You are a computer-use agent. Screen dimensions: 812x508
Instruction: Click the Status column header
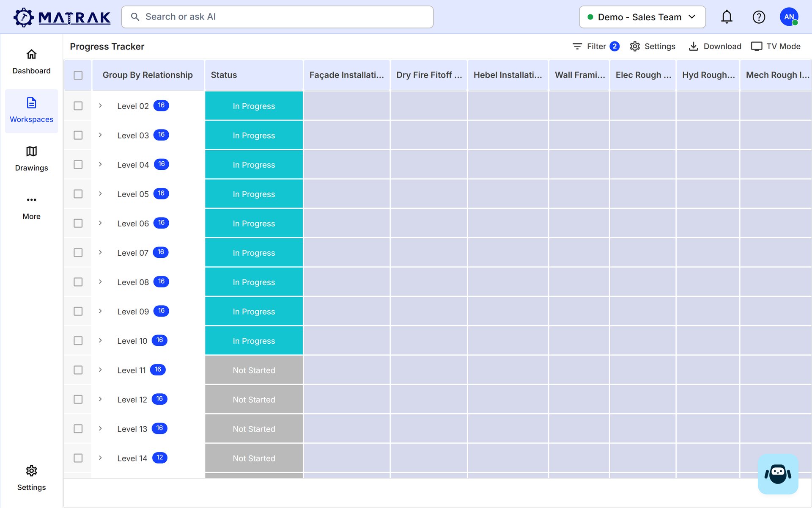pyautogui.click(x=254, y=75)
